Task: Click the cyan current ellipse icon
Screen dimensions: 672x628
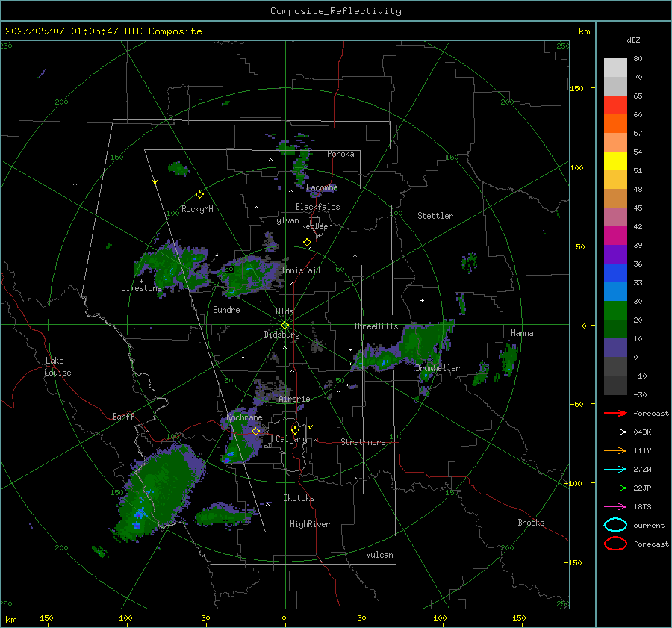Action: (x=615, y=525)
